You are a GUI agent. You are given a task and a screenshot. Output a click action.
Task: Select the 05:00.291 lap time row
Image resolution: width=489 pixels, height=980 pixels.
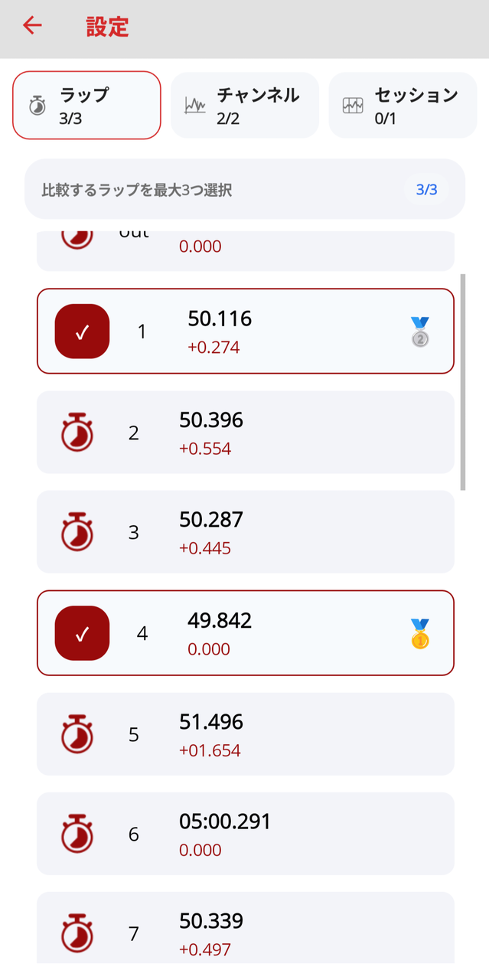[x=246, y=834]
